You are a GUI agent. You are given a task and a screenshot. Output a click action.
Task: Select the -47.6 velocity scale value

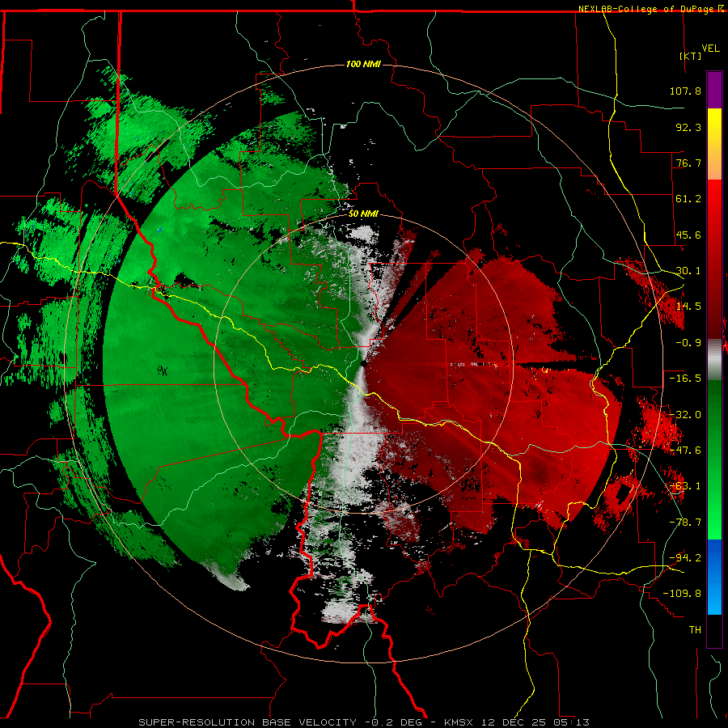[x=685, y=451]
